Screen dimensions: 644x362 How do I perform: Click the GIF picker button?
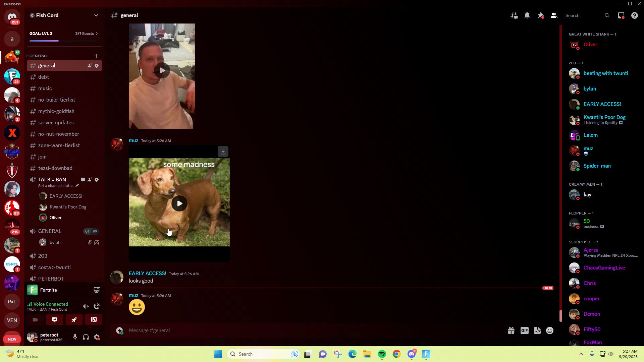524,330
